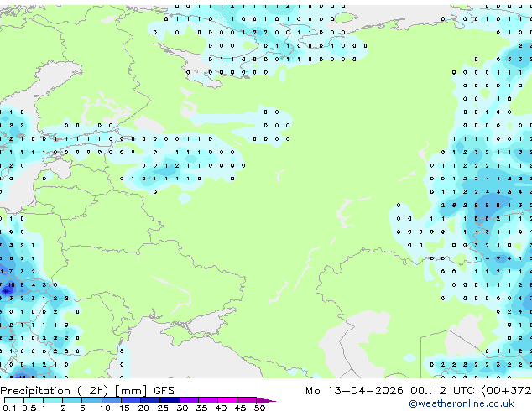Click the 40–45 mm magenta legend swatch

(227, 400)
